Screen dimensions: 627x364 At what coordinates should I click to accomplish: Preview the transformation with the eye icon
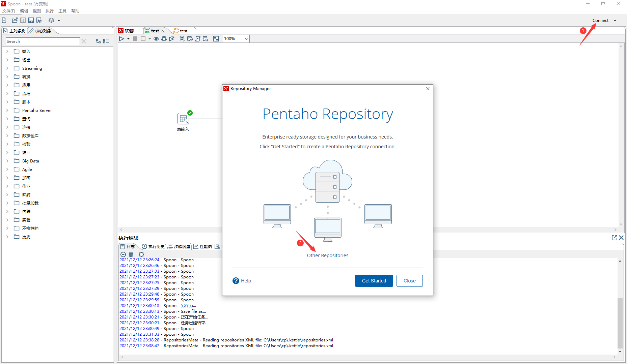pos(156,39)
